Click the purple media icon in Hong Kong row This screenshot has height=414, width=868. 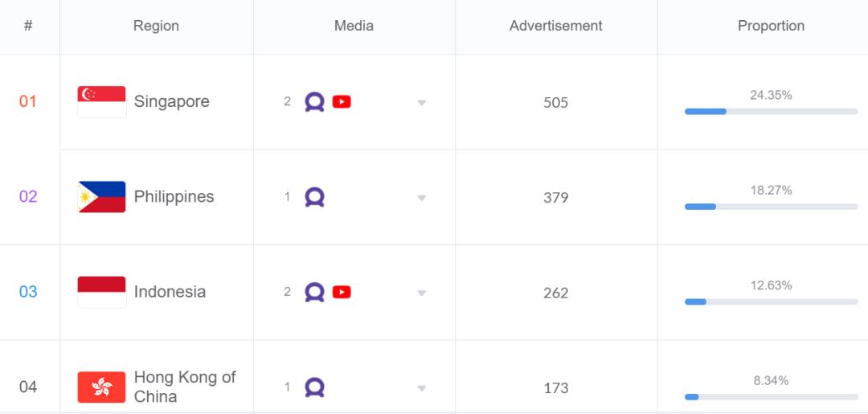[314, 387]
